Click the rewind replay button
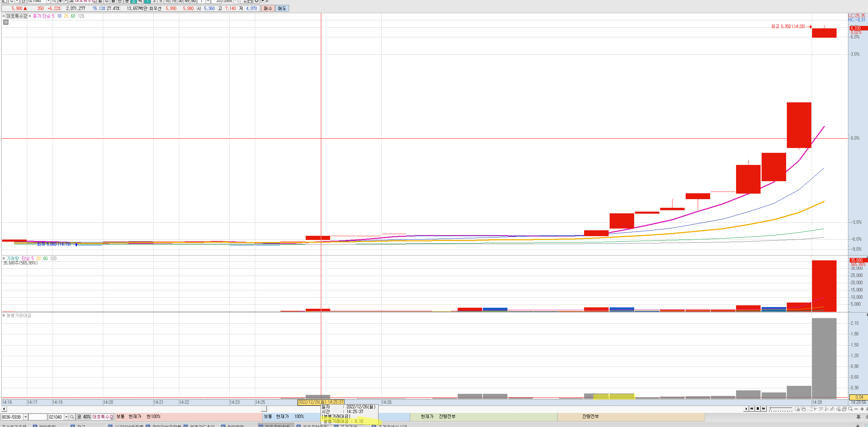 [x=752, y=409]
